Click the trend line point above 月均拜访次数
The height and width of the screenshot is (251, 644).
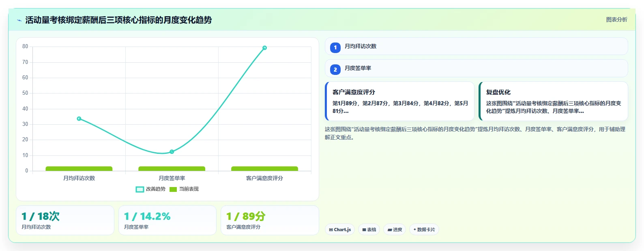click(x=79, y=119)
